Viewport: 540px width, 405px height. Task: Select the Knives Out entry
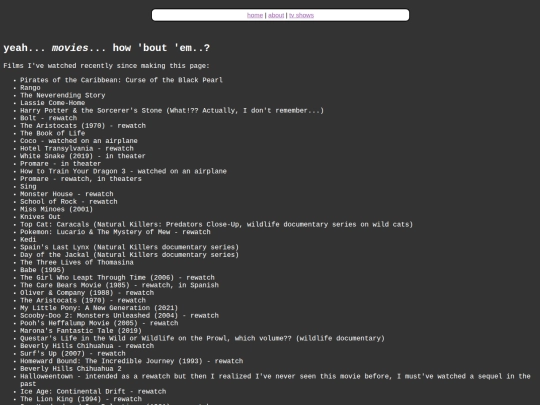click(x=40, y=216)
